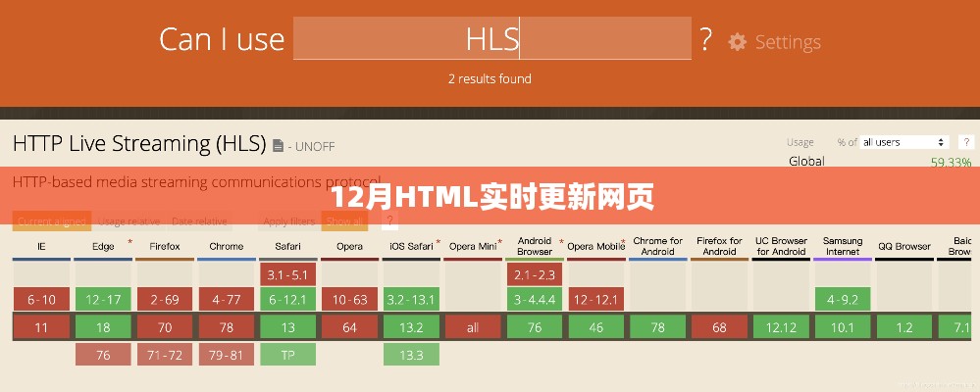Click the Show all button
This screenshot has width=980, height=392.
coord(344,220)
